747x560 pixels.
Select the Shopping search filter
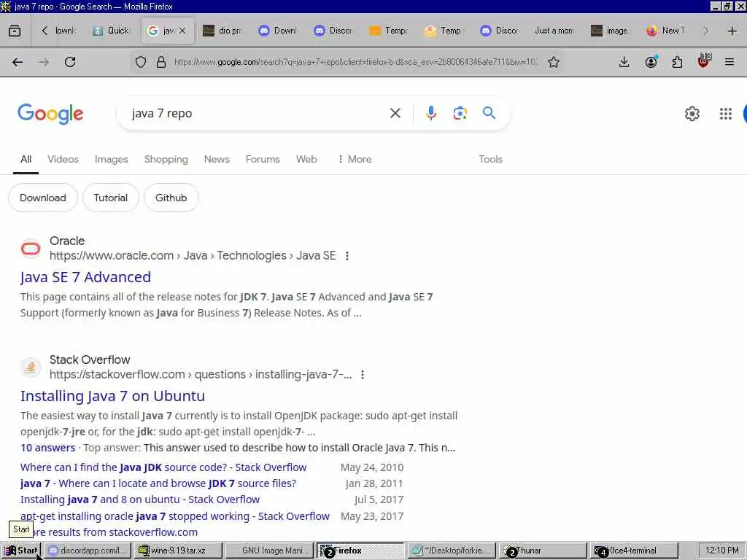point(166,160)
